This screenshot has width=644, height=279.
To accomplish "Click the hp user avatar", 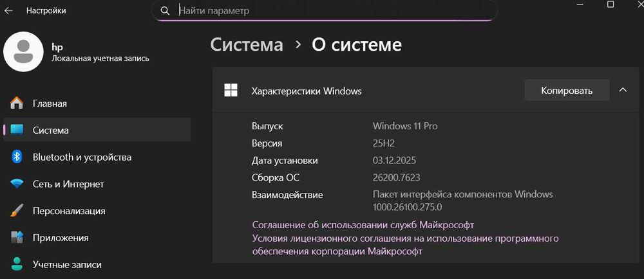I will point(23,53).
